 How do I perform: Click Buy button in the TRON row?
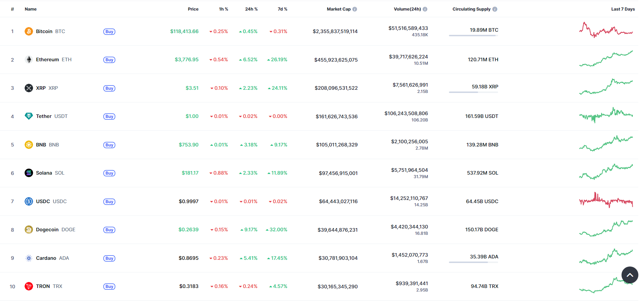[x=109, y=287]
